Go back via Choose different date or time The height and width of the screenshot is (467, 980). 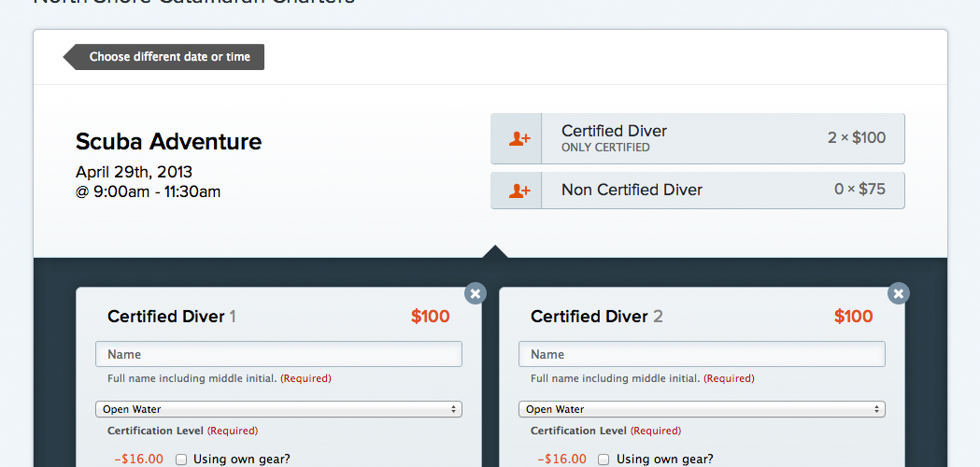[x=163, y=57]
